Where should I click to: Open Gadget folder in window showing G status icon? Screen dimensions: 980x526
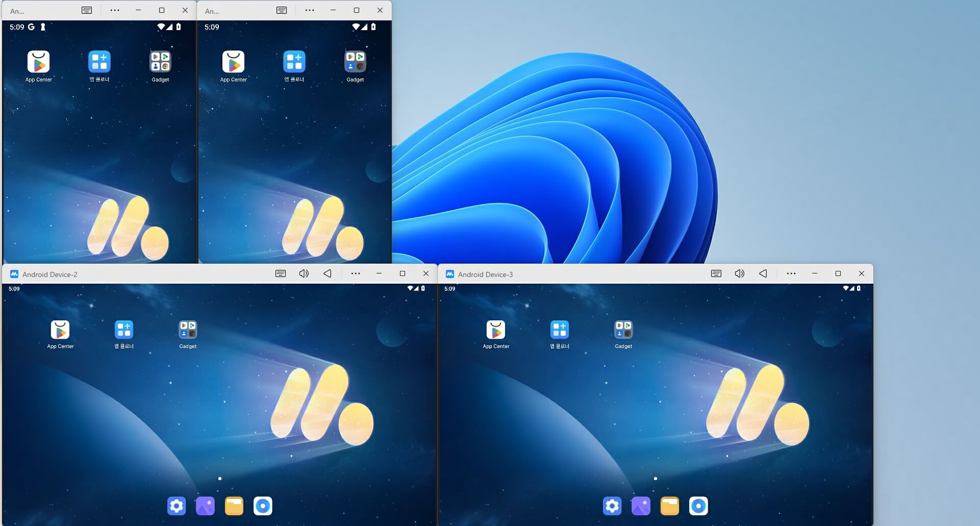(x=160, y=62)
